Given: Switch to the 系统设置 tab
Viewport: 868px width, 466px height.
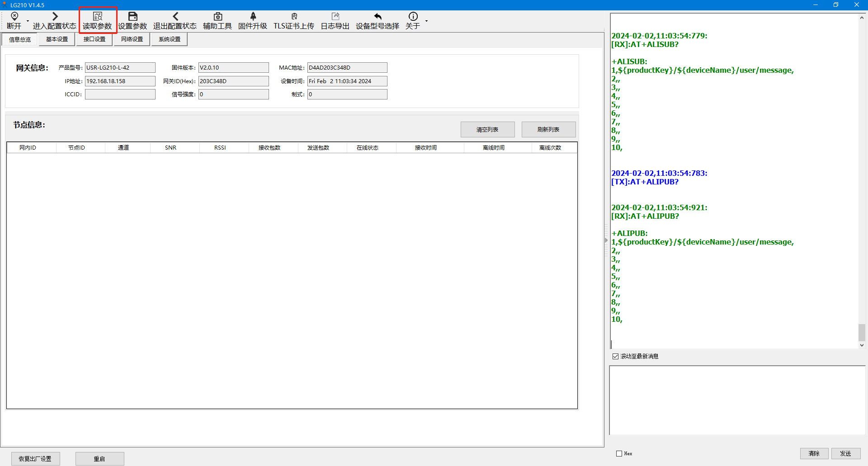Looking at the screenshot, I should click(x=170, y=39).
